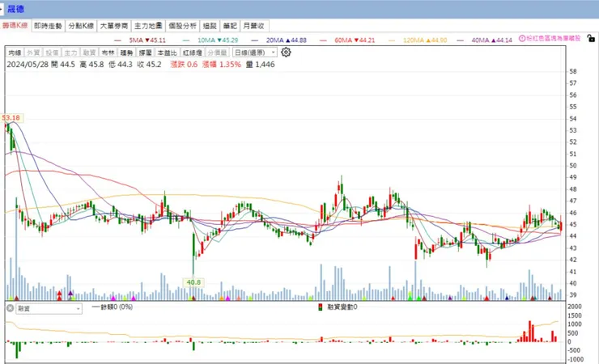599x364 pixels.
Task: Click the unlock padlock icon
Action: coord(591,38)
